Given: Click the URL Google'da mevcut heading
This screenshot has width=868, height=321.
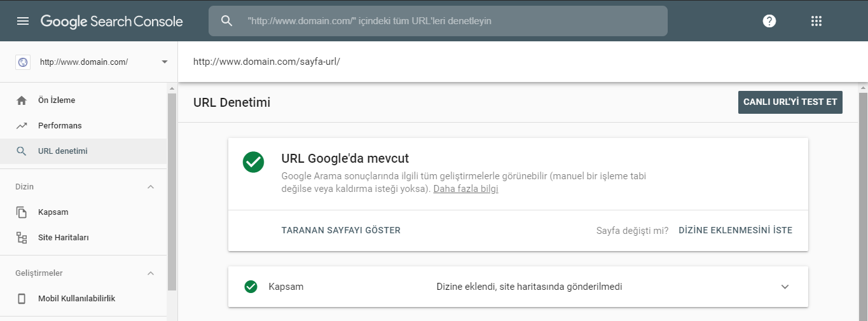Looking at the screenshot, I should (345, 158).
